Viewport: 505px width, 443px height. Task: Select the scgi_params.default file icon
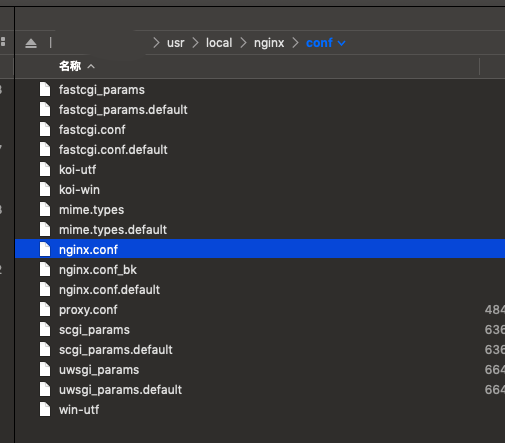(45, 350)
